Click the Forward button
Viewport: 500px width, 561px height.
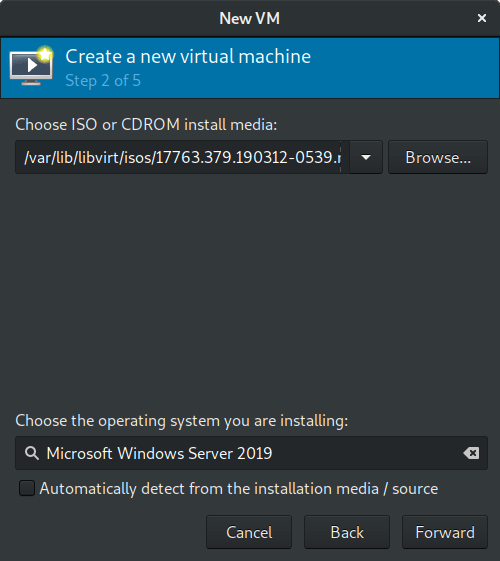pyautogui.click(x=445, y=532)
